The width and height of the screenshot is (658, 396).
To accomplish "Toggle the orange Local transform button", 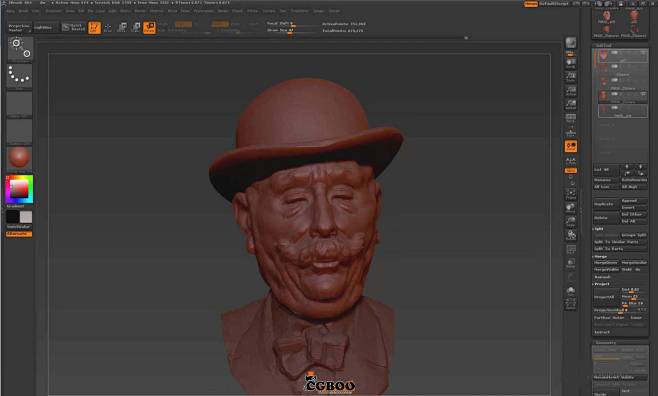I will point(571,146).
